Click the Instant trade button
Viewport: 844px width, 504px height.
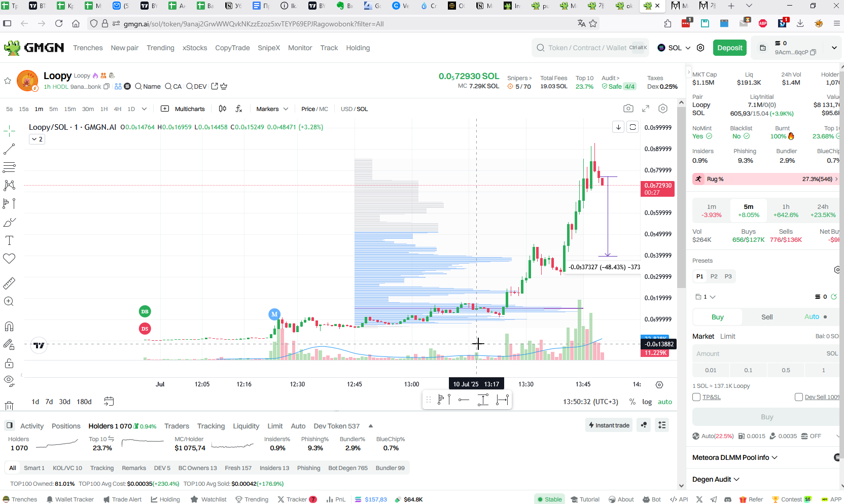(x=609, y=425)
